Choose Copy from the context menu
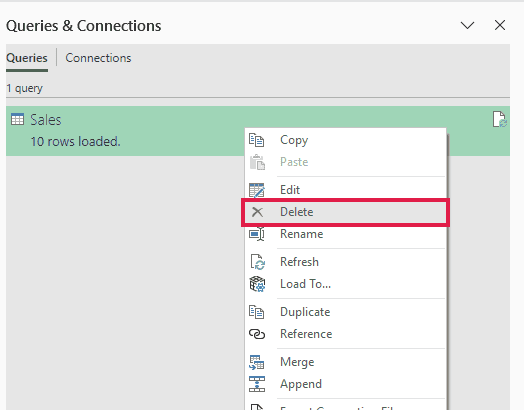Screen dimensions: 524x410 pos(345,140)
